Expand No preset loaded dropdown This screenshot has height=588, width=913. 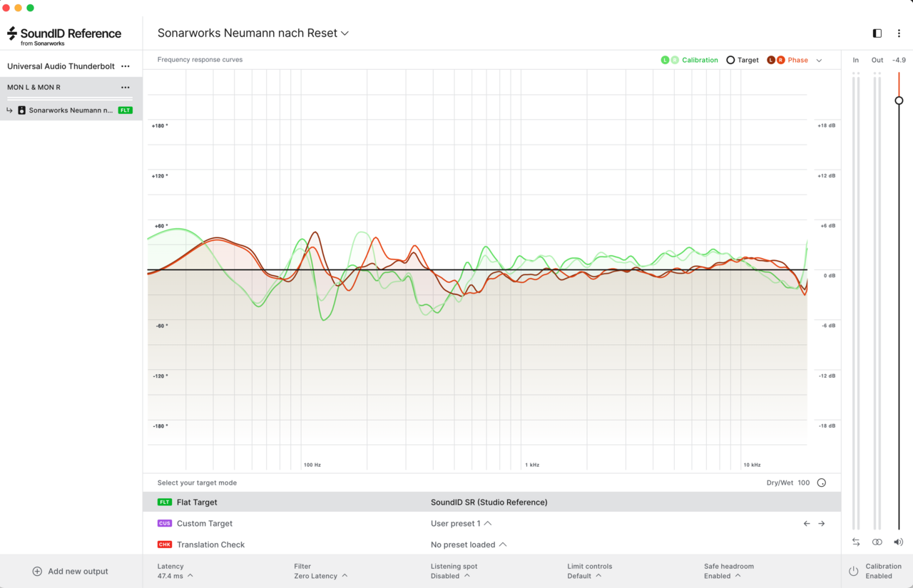(x=469, y=545)
